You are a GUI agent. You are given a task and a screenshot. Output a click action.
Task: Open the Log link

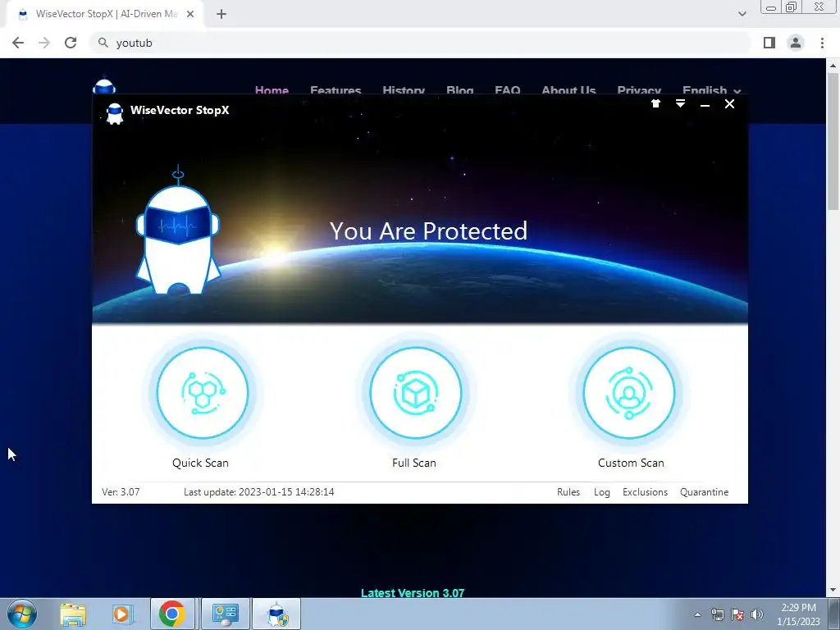[x=601, y=492]
